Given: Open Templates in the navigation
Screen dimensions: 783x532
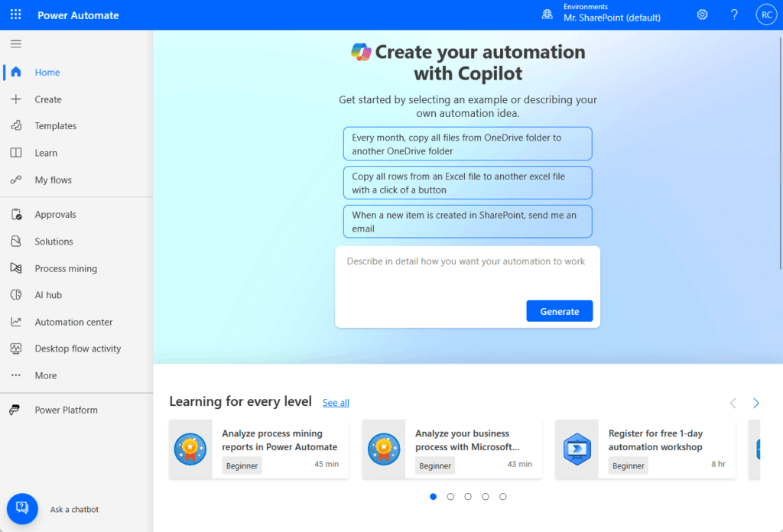Looking at the screenshot, I should (x=55, y=126).
